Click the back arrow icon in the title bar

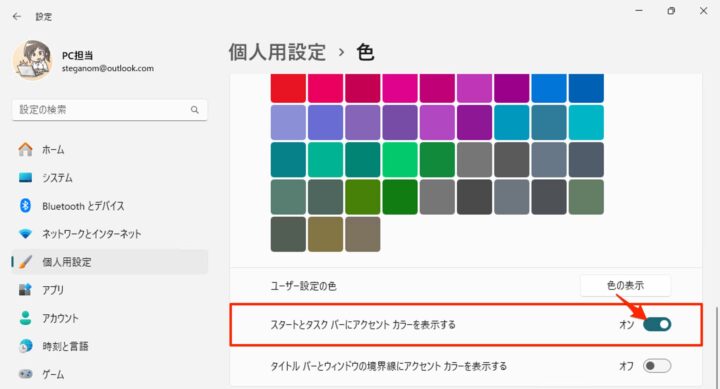pyautogui.click(x=17, y=17)
